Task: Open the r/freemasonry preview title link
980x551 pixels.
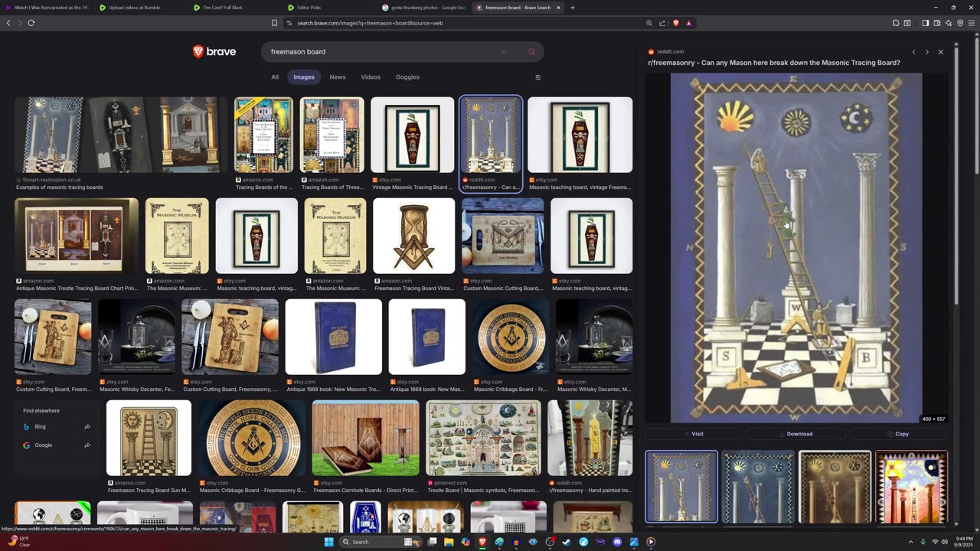Action: pyautogui.click(x=774, y=63)
